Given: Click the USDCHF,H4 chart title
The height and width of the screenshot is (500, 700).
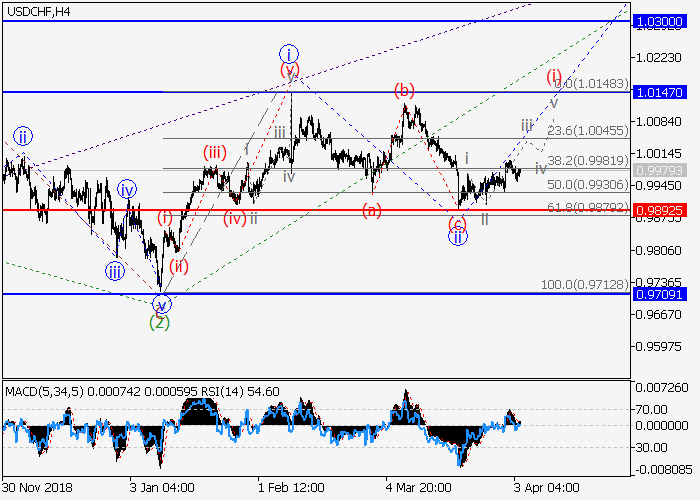Looking at the screenshot, I should [36, 10].
